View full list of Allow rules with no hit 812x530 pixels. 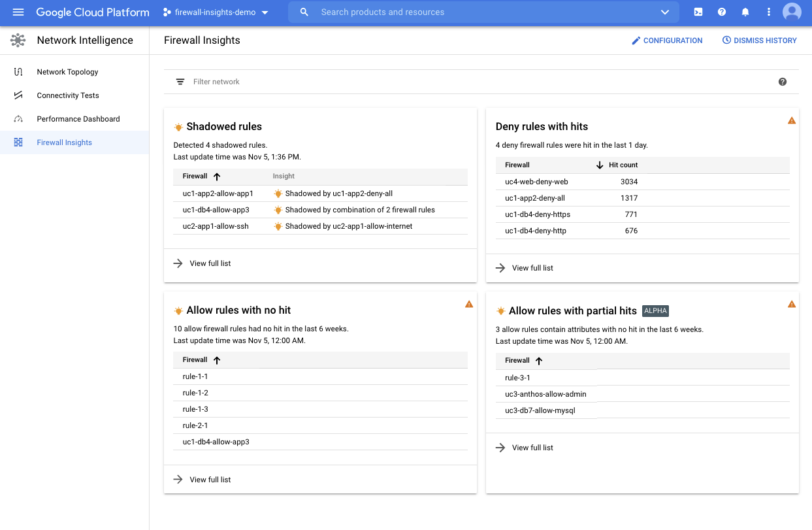[x=202, y=480]
